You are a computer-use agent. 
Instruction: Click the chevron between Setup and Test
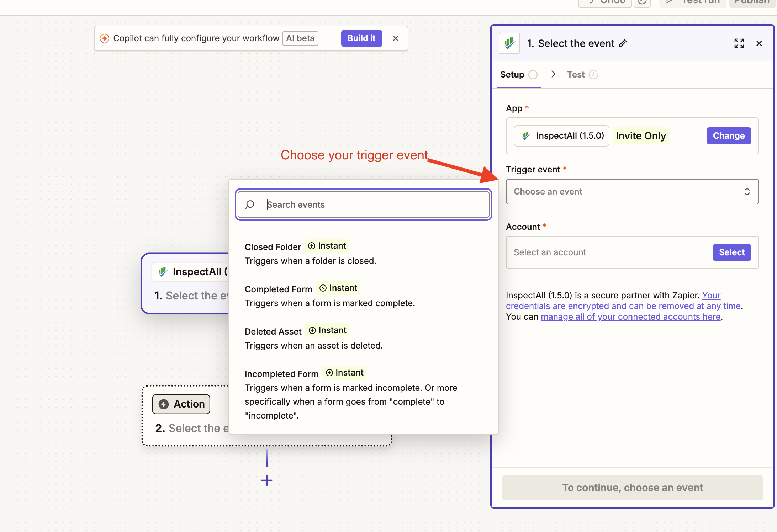pyautogui.click(x=553, y=74)
